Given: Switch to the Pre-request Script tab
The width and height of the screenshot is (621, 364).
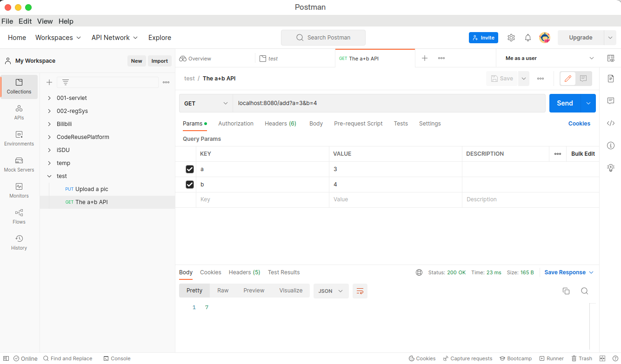Looking at the screenshot, I should tap(358, 124).
